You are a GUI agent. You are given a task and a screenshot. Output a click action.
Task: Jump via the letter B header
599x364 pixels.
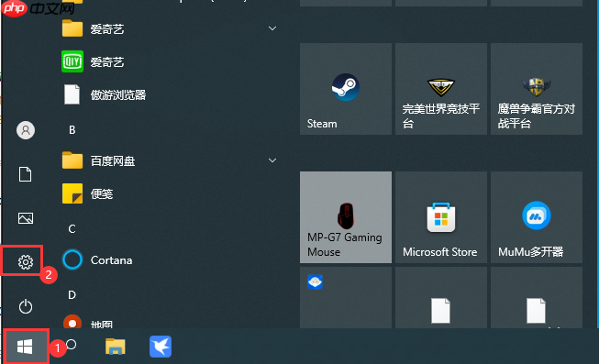pyautogui.click(x=72, y=130)
